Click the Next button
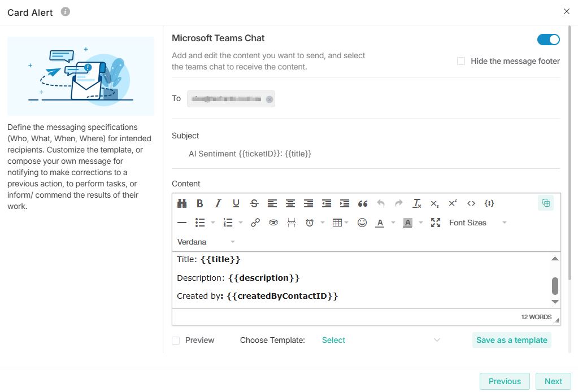The height and width of the screenshot is (392, 578). [x=553, y=381]
